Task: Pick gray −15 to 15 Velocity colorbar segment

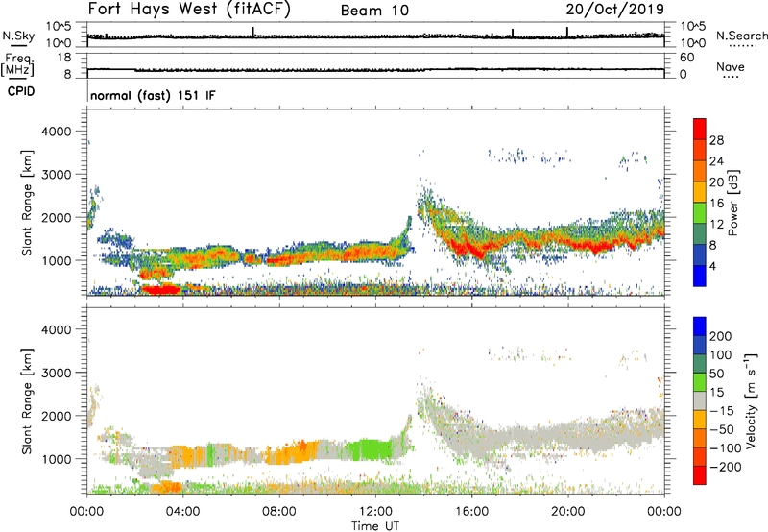Action: pos(700,401)
